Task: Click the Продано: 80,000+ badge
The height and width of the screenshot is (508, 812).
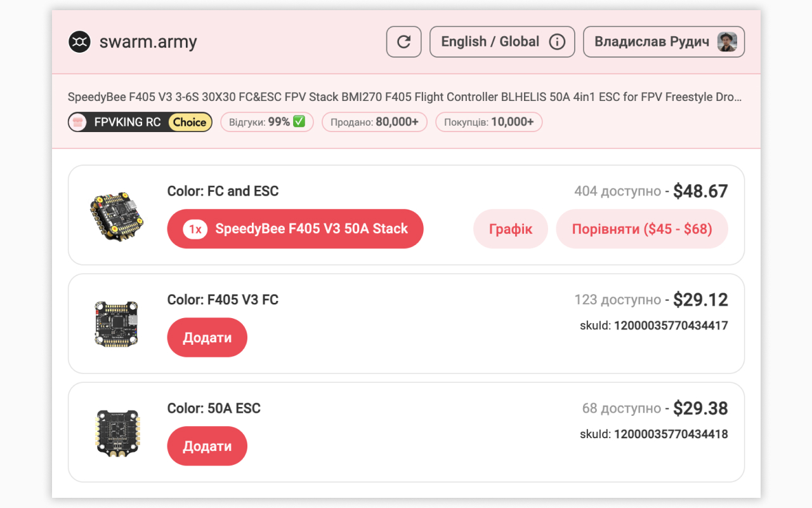Action: pyautogui.click(x=374, y=122)
